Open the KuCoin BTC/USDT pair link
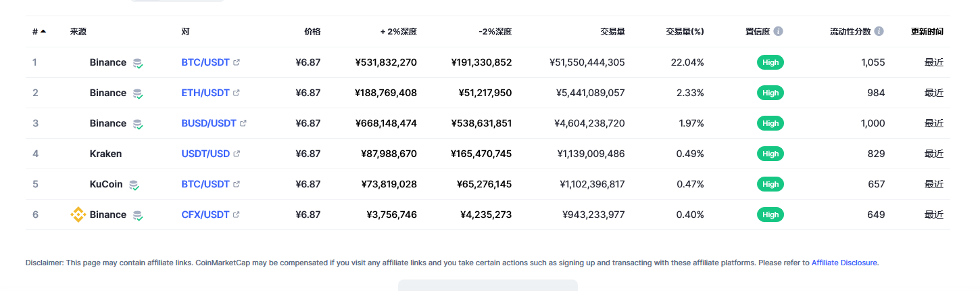The height and width of the screenshot is (291, 980). [205, 184]
